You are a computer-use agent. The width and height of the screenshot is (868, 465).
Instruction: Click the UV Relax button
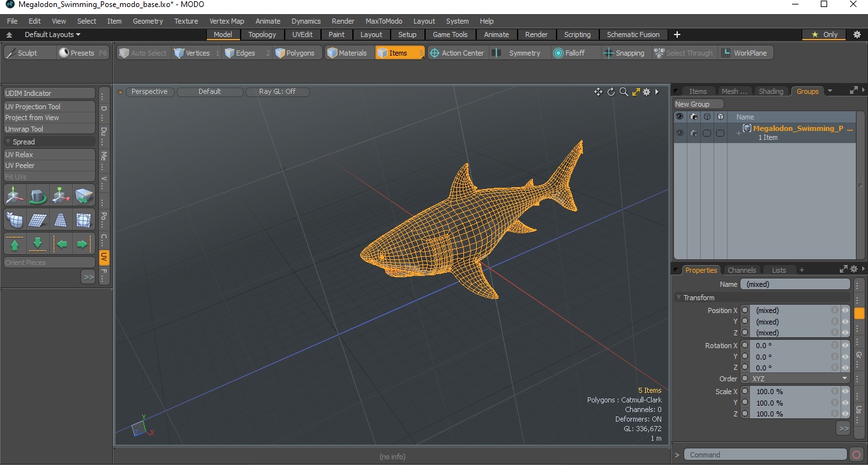pos(49,155)
